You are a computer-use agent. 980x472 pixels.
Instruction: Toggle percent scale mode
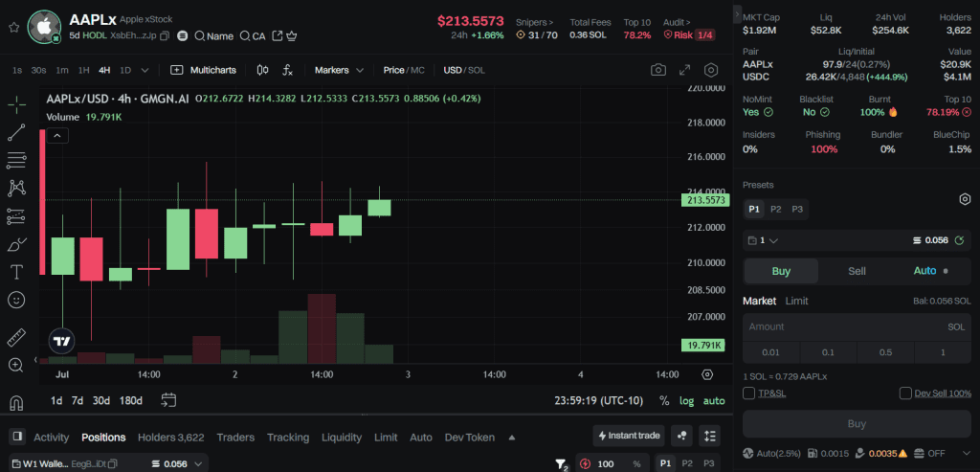(x=664, y=401)
